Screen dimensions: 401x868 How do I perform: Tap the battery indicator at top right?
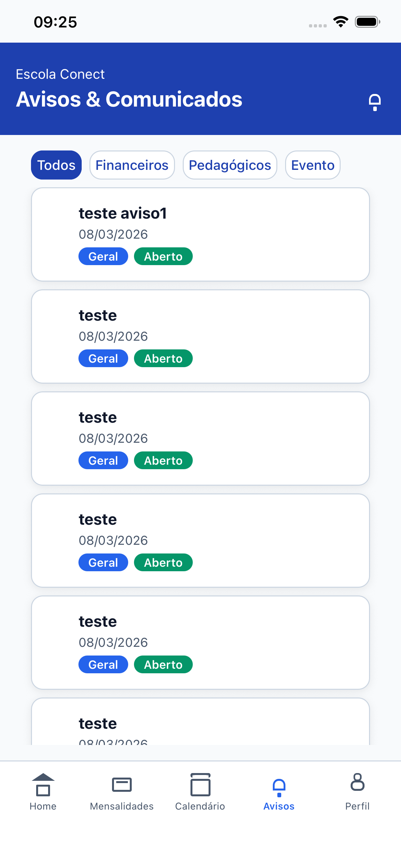pyautogui.click(x=367, y=21)
